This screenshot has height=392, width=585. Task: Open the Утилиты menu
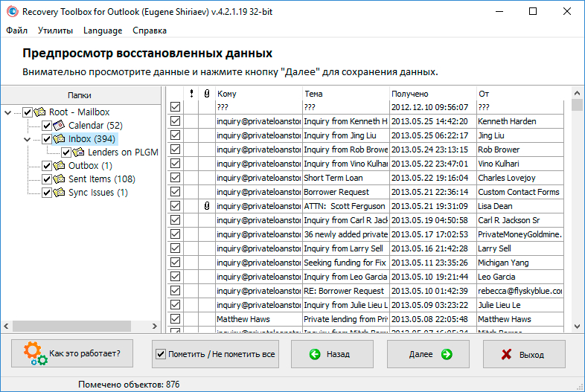(55, 30)
